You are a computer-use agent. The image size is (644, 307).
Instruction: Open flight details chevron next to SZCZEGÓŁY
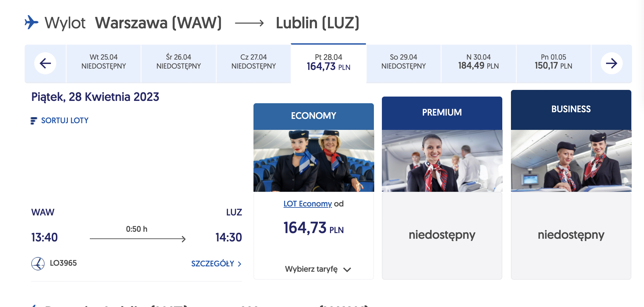coord(240,264)
